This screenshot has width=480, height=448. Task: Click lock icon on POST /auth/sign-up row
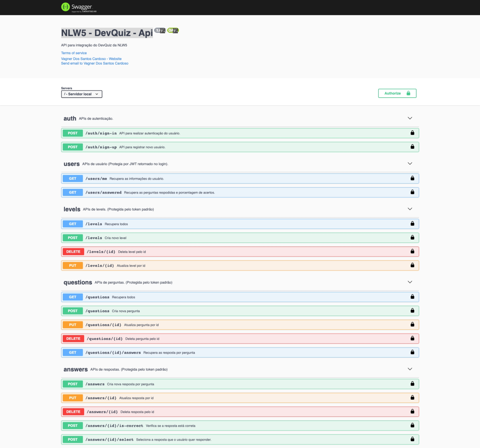pos(412,147)
